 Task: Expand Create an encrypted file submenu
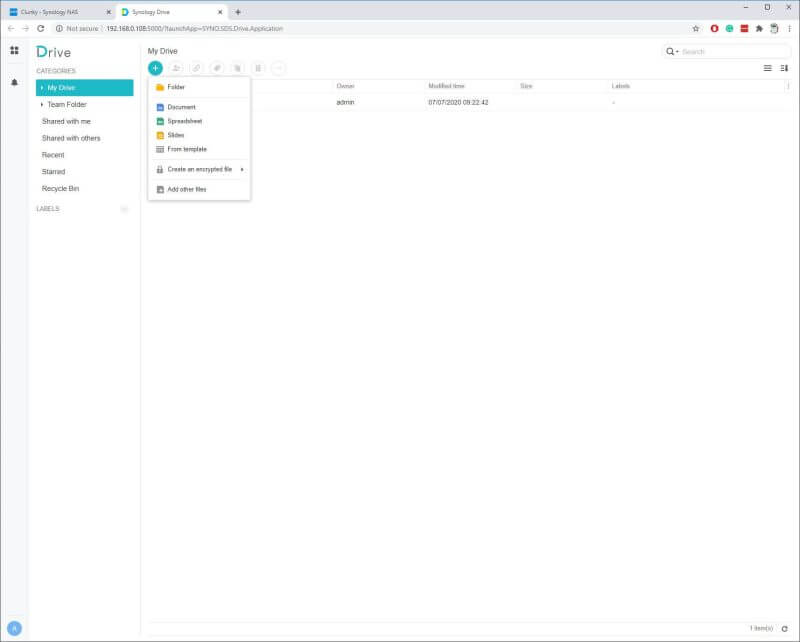click(x=199, y=169)
